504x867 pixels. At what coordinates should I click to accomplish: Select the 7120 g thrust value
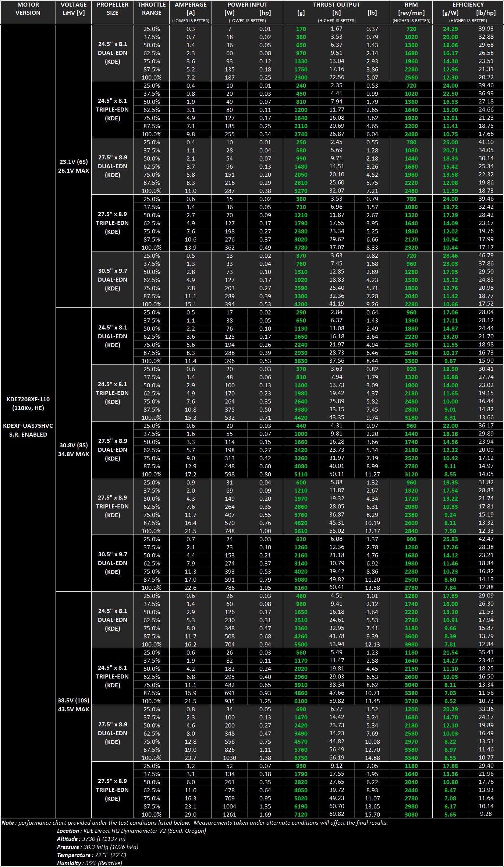click(301, 814)
